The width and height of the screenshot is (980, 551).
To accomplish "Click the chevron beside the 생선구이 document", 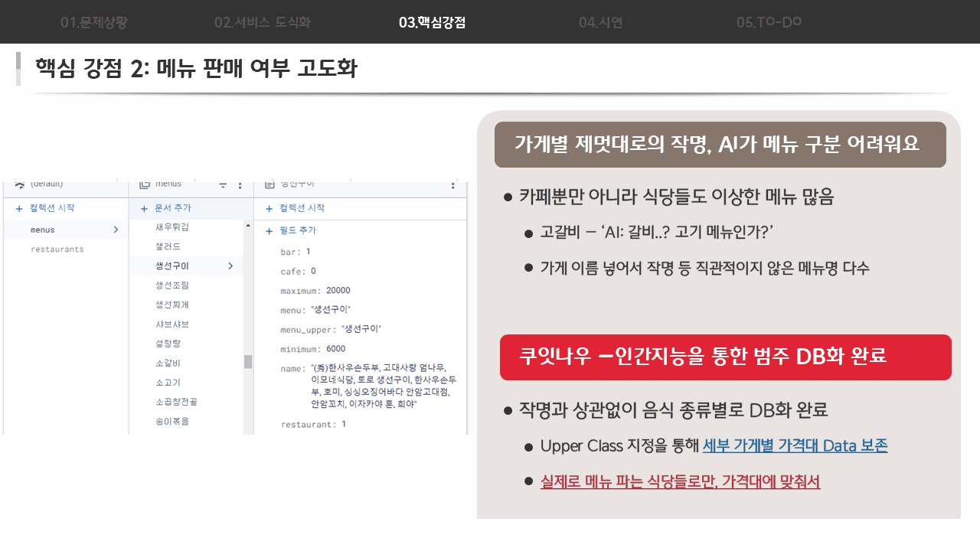I will [x=230, y=266].
